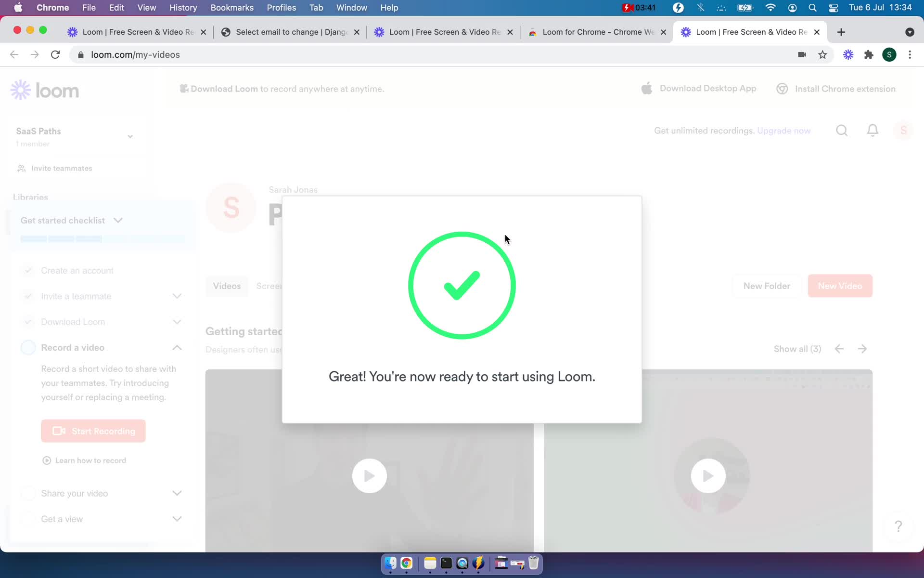Click the Invite teammates link
The image size is (924, 578).
(62, 168)
